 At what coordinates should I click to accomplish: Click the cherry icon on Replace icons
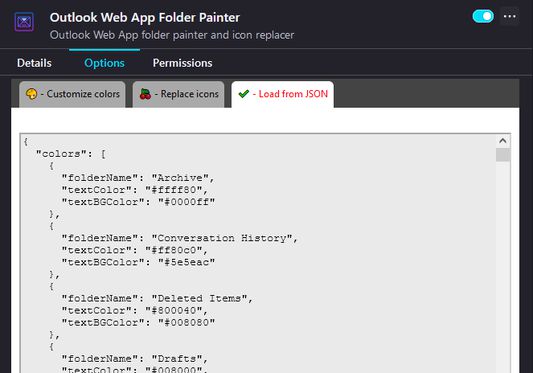coord(145,94)
